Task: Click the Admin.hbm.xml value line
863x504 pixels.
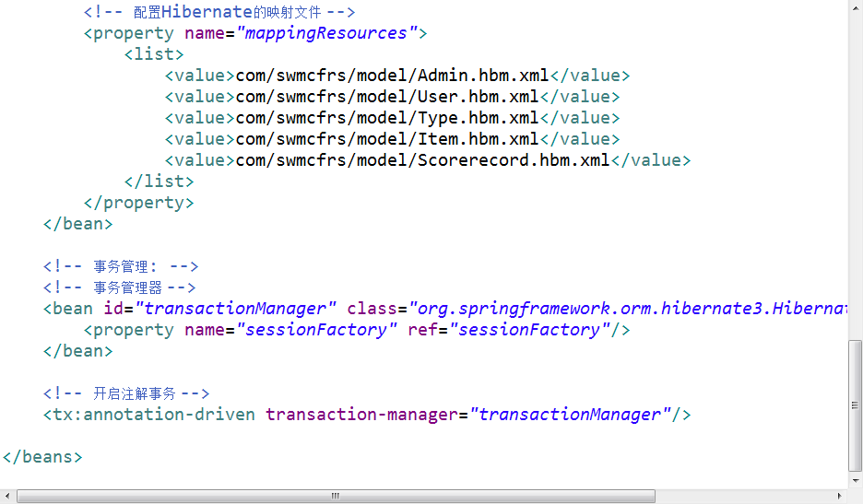Action: click(x=396, y=76)
